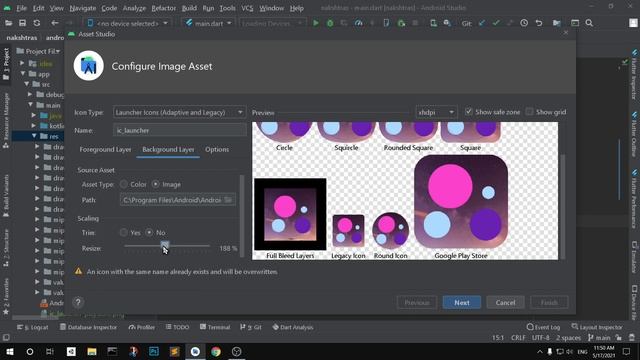The height and width of the screenshot is (360, 640).
Task: Click the Open folder icon in toolbar
Action: click(8, 23)
